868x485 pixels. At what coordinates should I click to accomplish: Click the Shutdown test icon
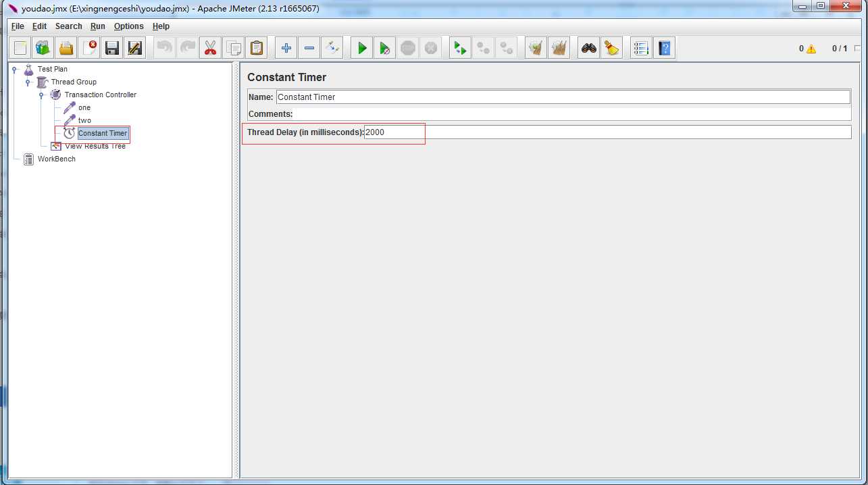pos(431,48)
